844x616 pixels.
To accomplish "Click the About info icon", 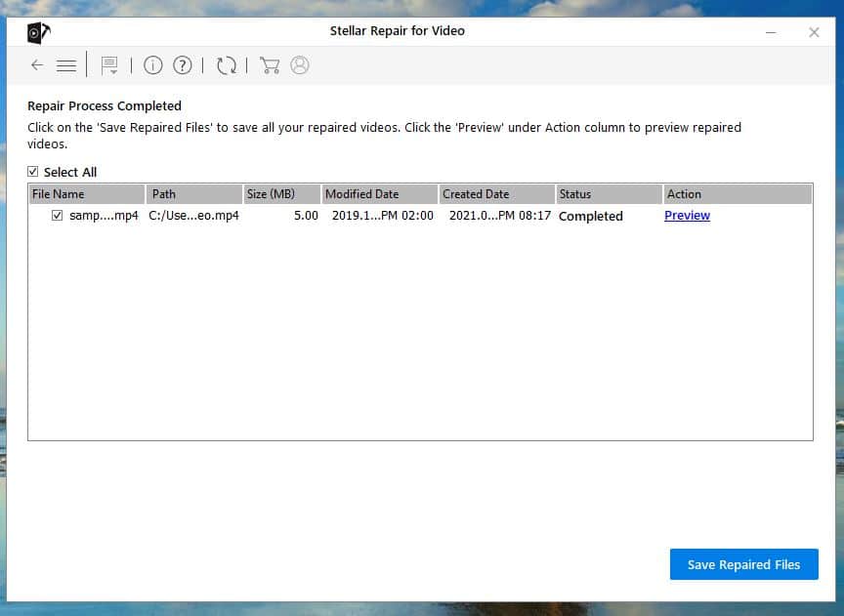I will tap(152, 65).
